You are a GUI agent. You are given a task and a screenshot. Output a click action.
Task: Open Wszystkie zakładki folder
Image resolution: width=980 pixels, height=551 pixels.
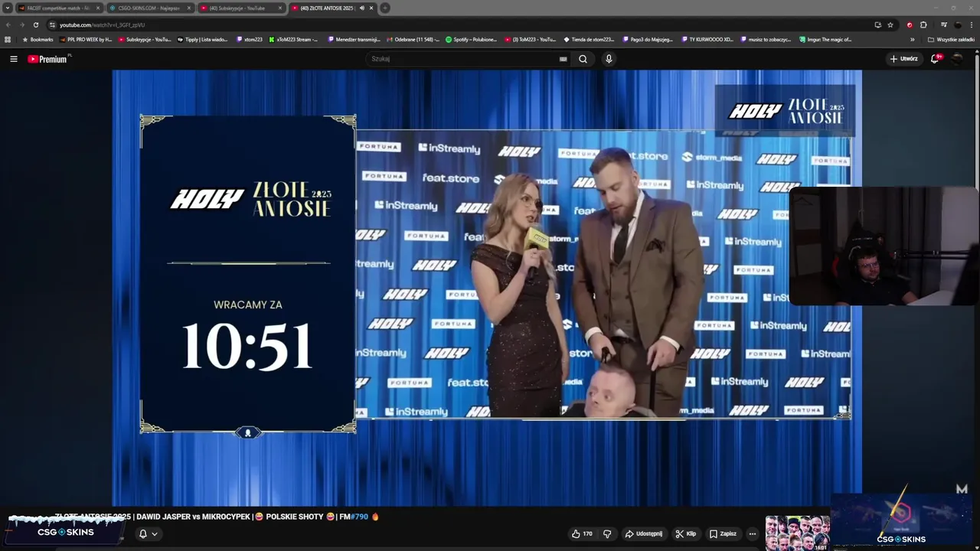click(951, 39)
